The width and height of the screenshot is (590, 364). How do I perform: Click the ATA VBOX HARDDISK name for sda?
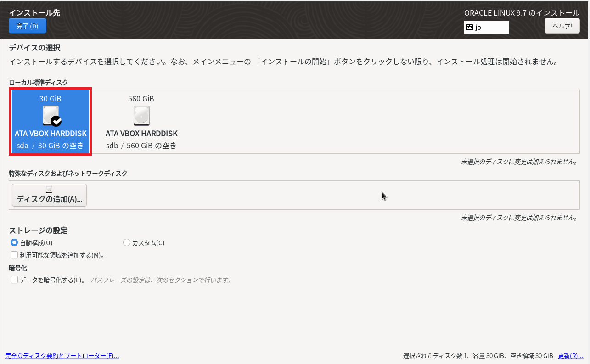tap(51, 134)
